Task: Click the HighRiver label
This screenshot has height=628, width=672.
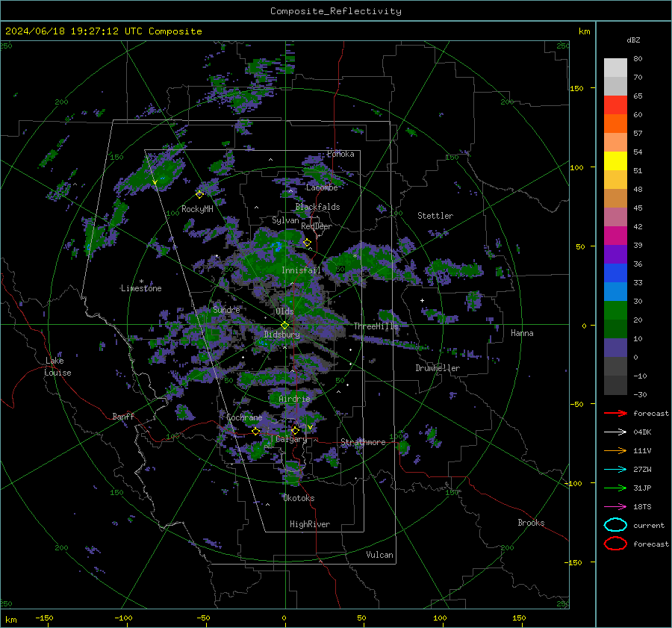Action: 310,524
